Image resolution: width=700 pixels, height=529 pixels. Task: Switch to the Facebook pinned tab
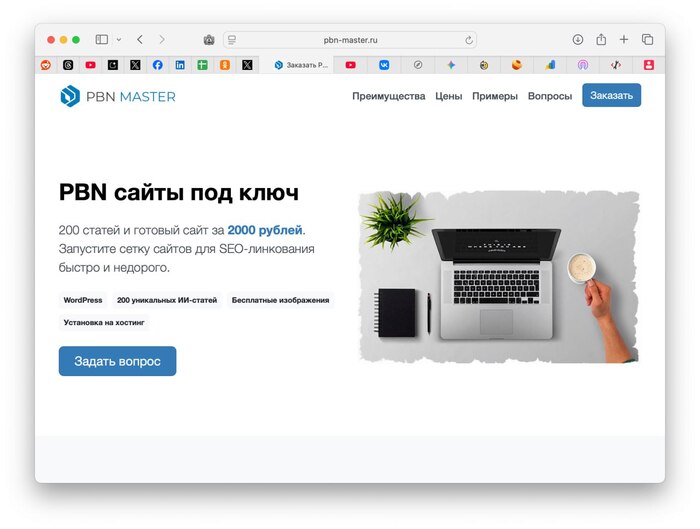tap(158, 65)
